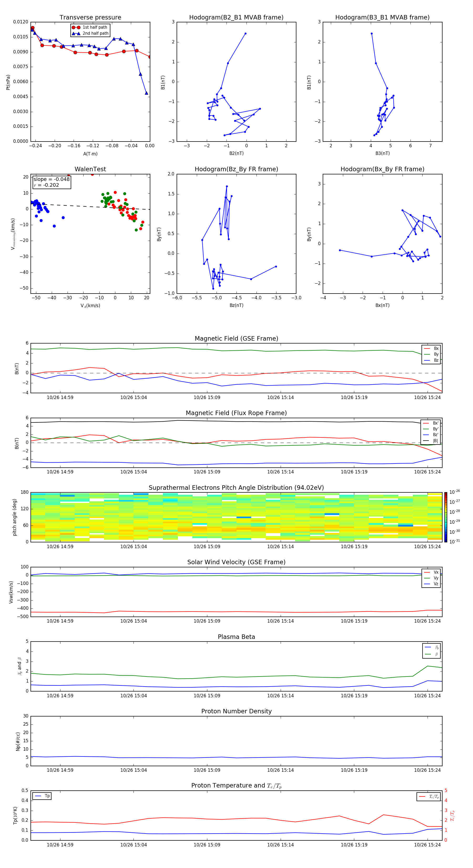Click the 'Transverse pressure' plot title
Screen dimensions: 473x868
(90, 17)
